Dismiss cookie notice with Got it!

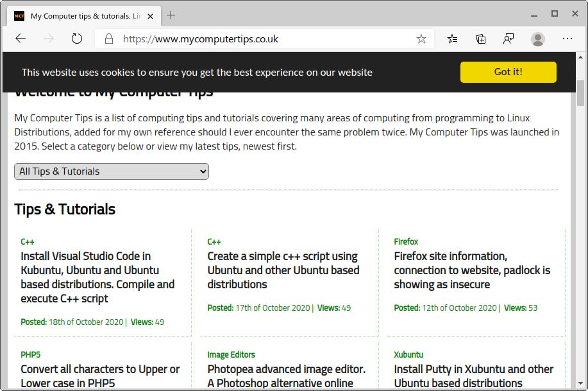click(508, 72)
